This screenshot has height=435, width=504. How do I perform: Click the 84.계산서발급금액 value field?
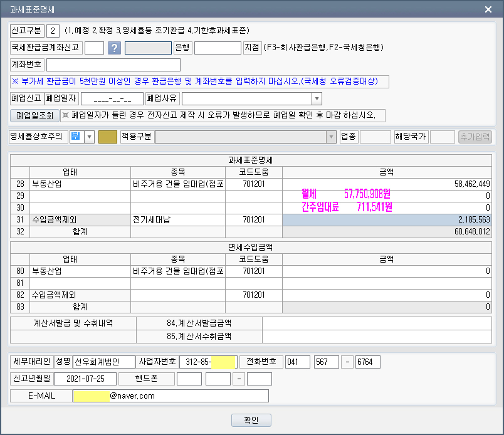(x=376, y=323)
